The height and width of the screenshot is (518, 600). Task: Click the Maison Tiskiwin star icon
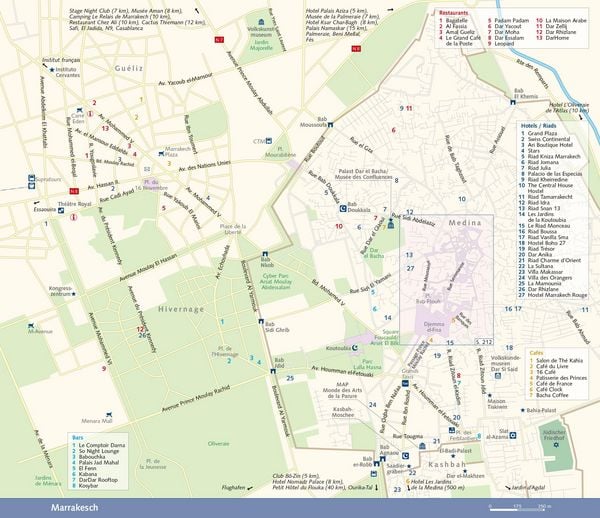click(x=489, y=396)
